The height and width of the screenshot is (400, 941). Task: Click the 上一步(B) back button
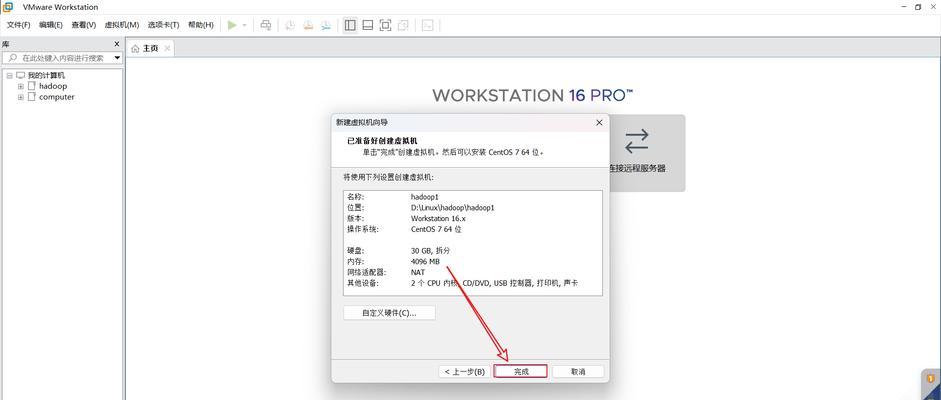(x=464, y=372)
